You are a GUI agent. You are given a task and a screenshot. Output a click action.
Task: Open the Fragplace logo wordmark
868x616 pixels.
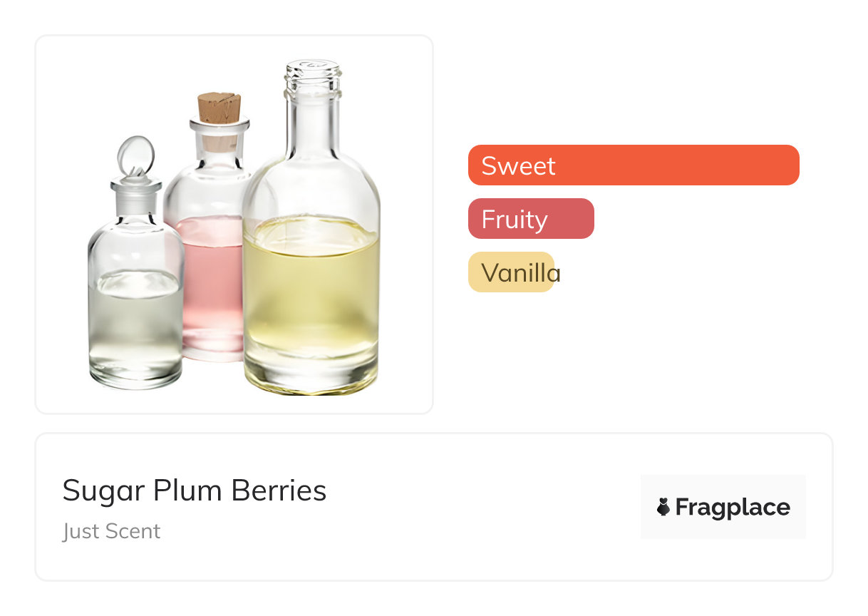[732, 507]
